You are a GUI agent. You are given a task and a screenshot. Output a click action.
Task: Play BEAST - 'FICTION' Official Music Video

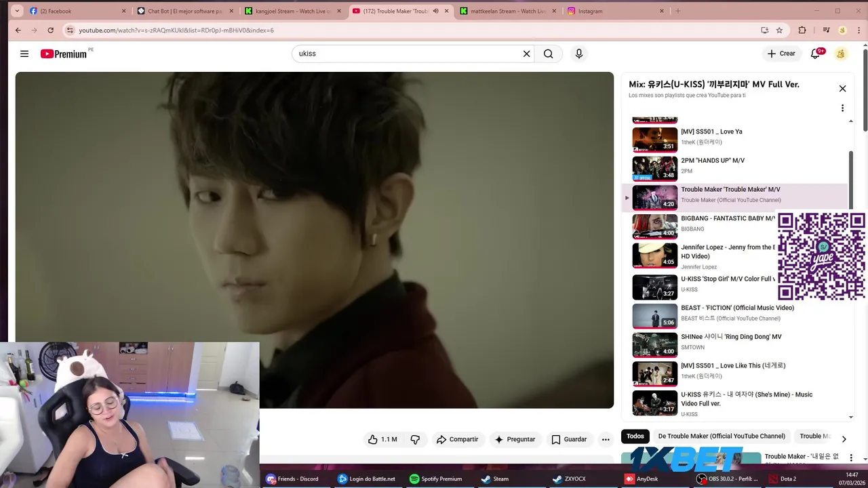pyautogui.click(x=735, y=316)
